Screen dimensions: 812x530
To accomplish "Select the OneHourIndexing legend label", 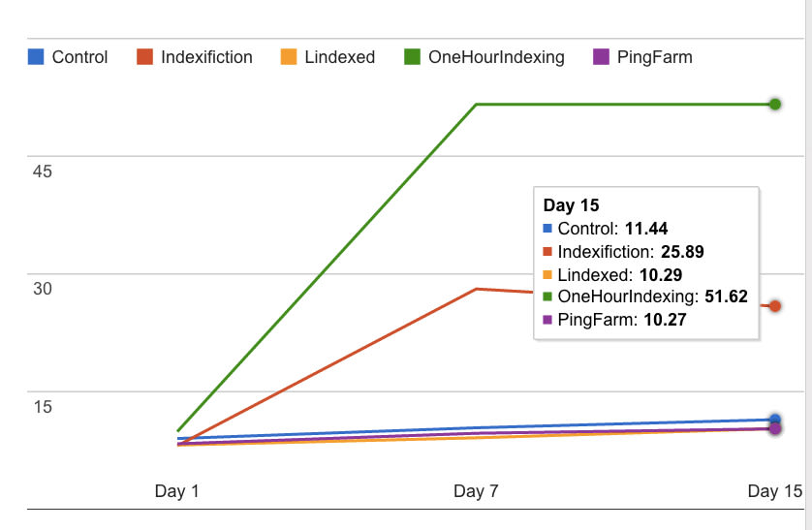I will pyautogui.click(x=496, y=57).
